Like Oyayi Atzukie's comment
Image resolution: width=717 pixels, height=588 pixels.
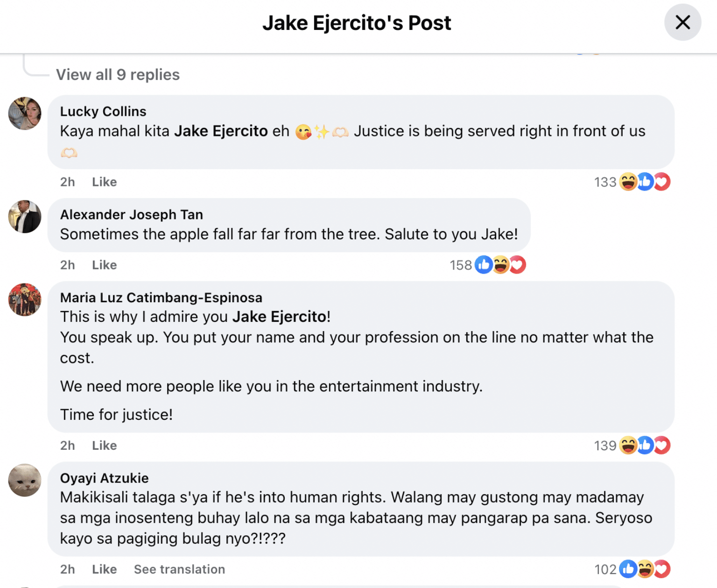pyautogui.click(x=104, y=569)
